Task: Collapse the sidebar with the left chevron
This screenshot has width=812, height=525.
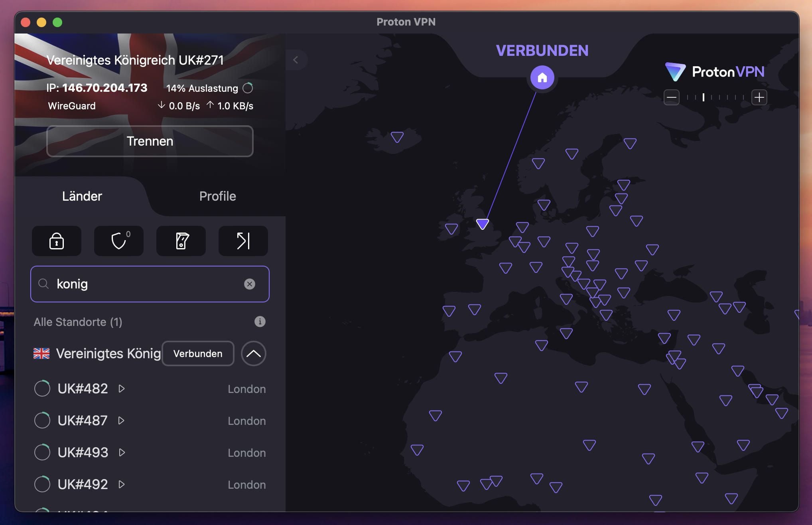Action: (296, 60)
